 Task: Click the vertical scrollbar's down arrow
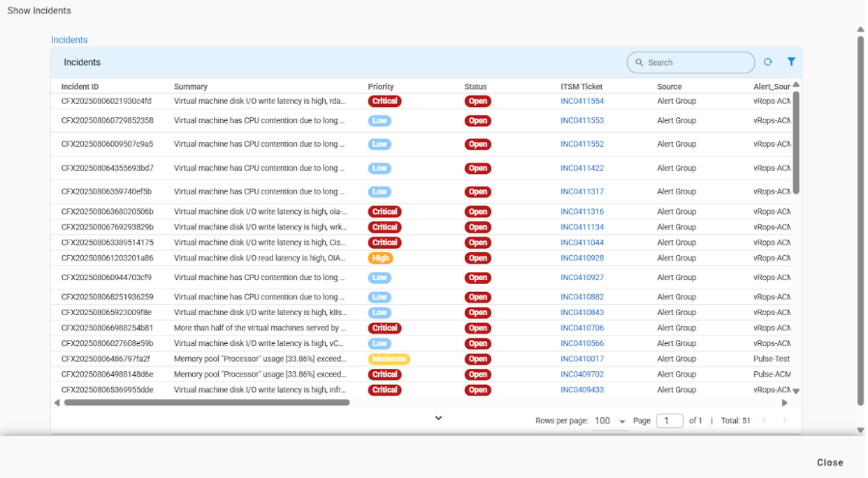860,430
